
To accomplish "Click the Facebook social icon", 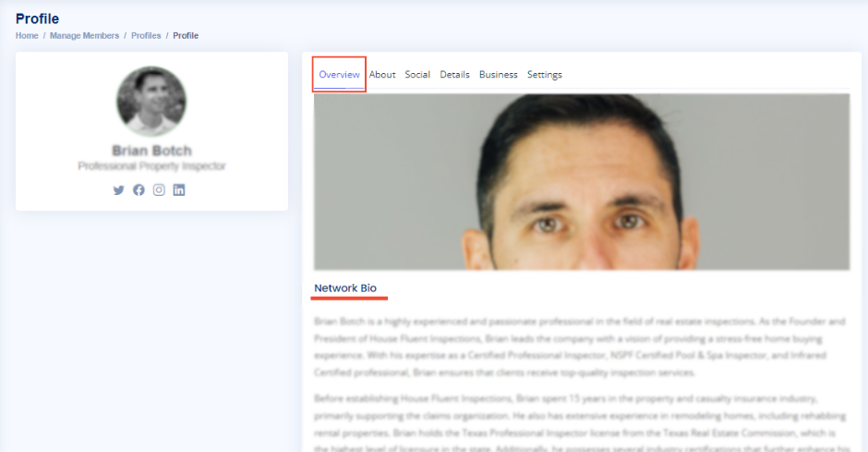I will pos(139,189).
